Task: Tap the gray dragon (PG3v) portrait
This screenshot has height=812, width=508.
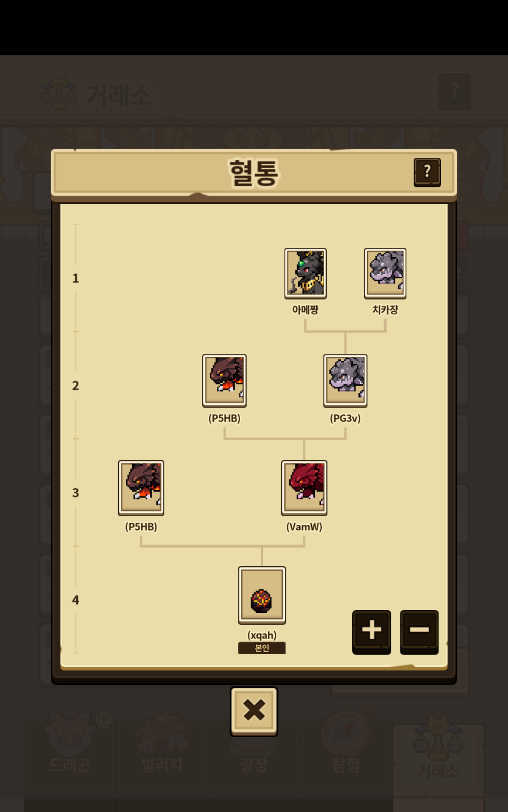Action: tap(345, 381)
